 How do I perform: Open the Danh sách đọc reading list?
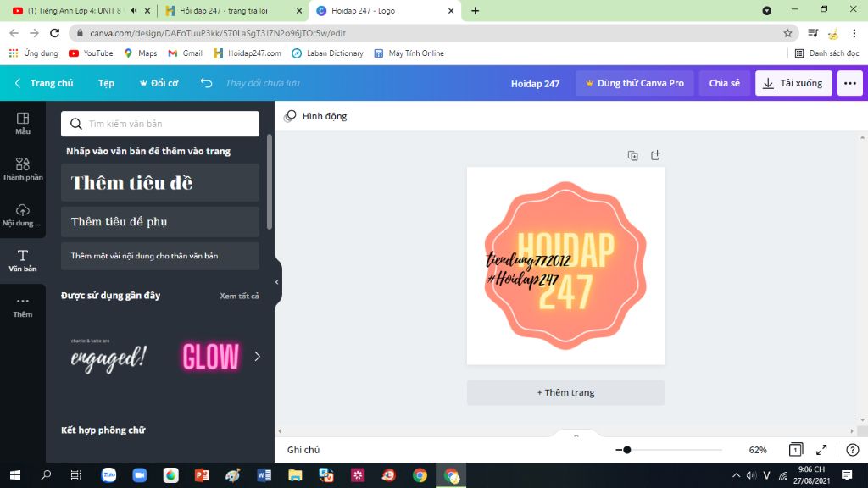coord(827,53)
